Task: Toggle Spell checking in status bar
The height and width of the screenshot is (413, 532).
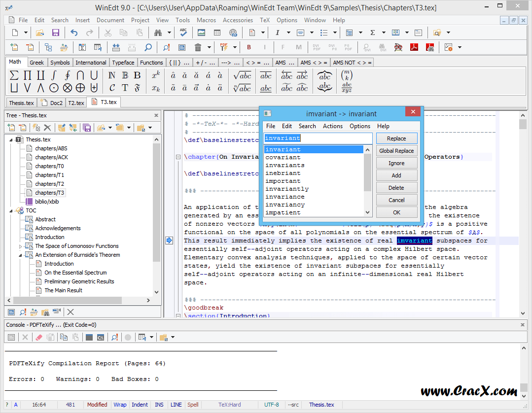Action: [x=193, y=405]
